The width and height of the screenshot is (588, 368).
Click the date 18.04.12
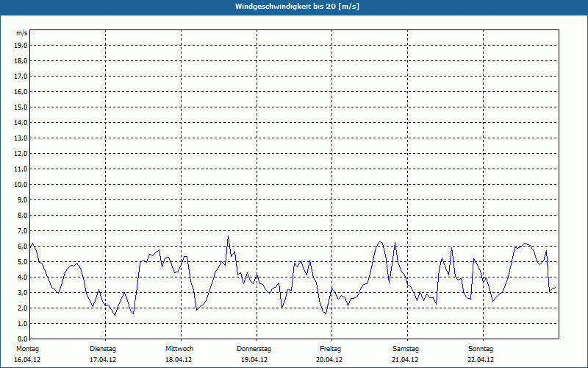[179, 359]
